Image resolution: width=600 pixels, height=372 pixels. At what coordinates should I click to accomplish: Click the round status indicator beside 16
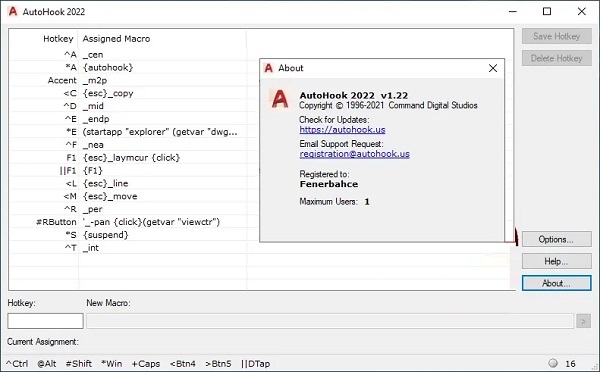click(553, 363)
